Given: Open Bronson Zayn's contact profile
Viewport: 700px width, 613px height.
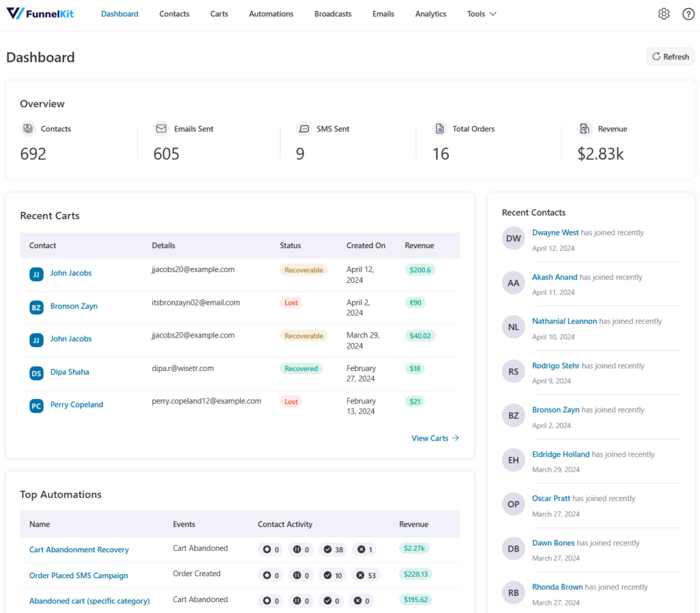Looking at the screenshot, I should 73,306.
